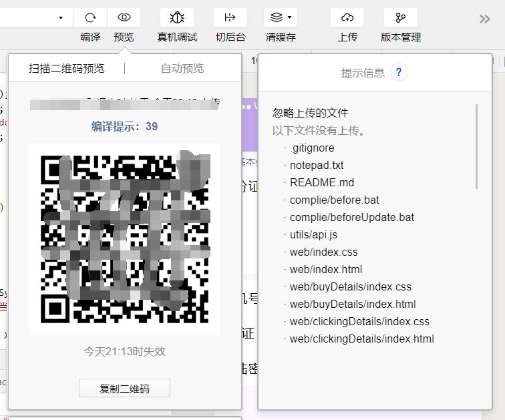The image size is (505, 420).
Task: Click the 提示信息 heading
Action: pyautogui.click(x=363, y=73)
